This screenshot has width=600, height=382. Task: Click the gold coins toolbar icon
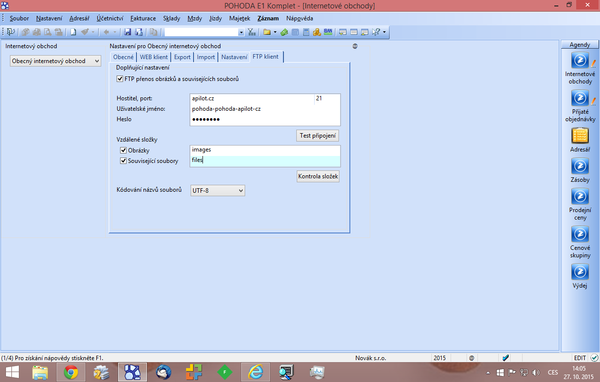pos(316,32)
